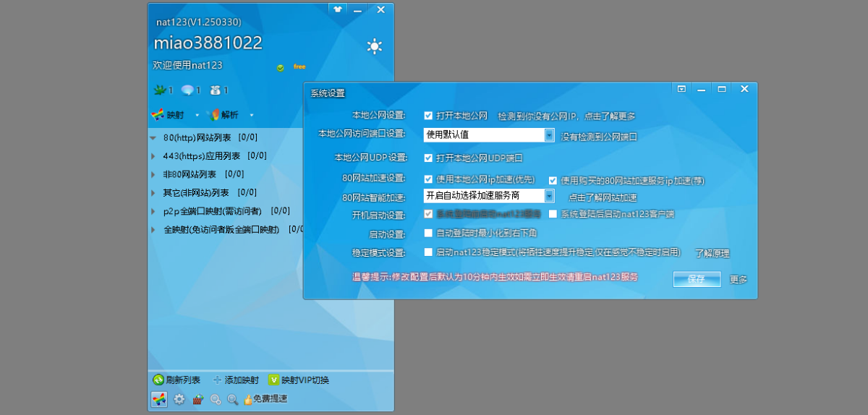Click the sun weather icon in nat123 window
The width and height of the screenshot is (868, 415).
coord(374,47)
